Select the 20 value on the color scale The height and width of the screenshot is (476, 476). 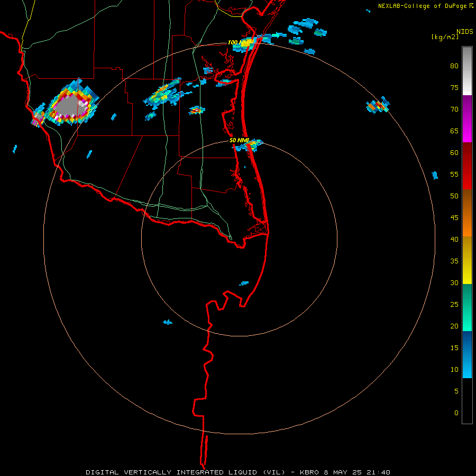click(x=454, y=326)
